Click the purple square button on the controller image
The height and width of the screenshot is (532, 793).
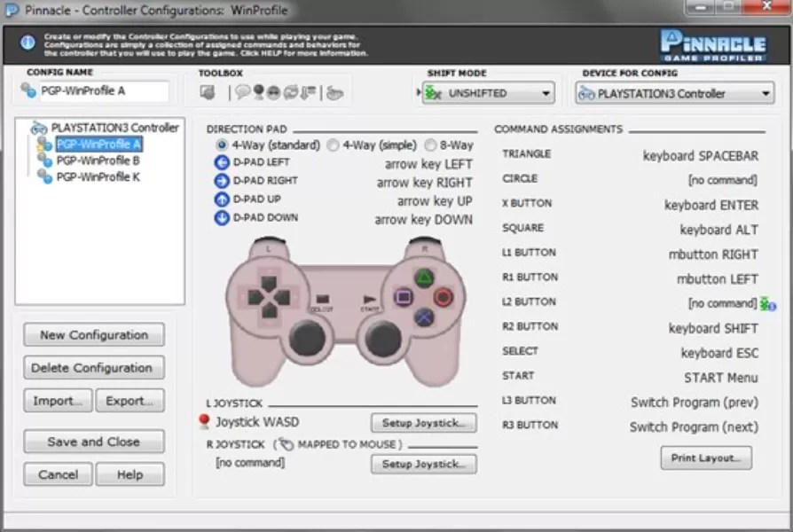pyautogui.click(x=404, y=297)
